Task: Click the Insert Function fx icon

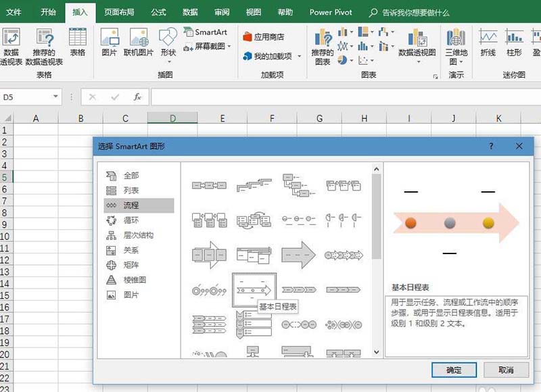Action: click(x=137, y=97)
